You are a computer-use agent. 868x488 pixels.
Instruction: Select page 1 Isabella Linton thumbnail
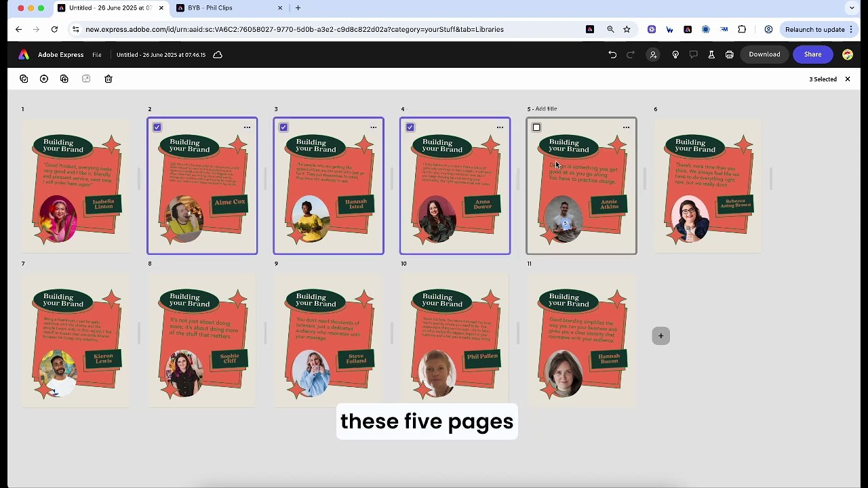(76, 186)
